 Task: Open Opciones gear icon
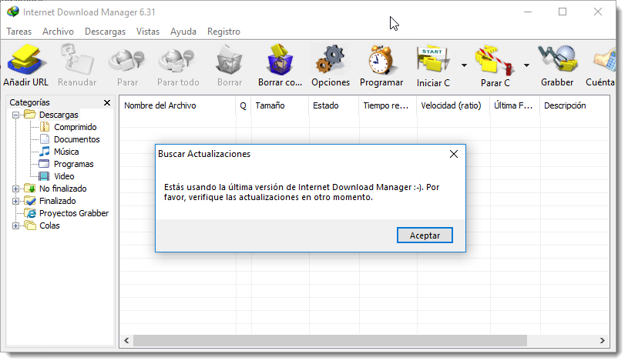[331, 60]
